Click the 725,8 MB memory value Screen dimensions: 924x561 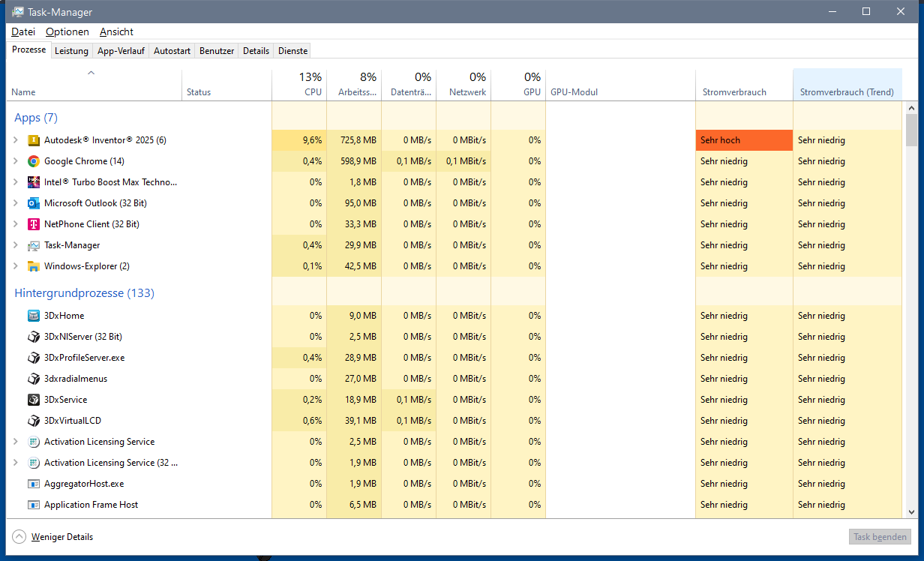(x=358, y=140)
